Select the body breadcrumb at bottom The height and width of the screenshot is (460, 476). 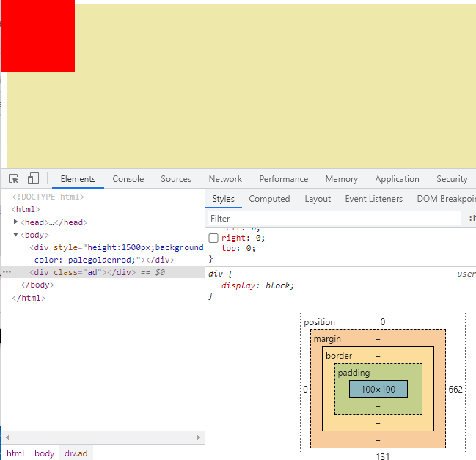pyautogui.click(x=44, y=453)
